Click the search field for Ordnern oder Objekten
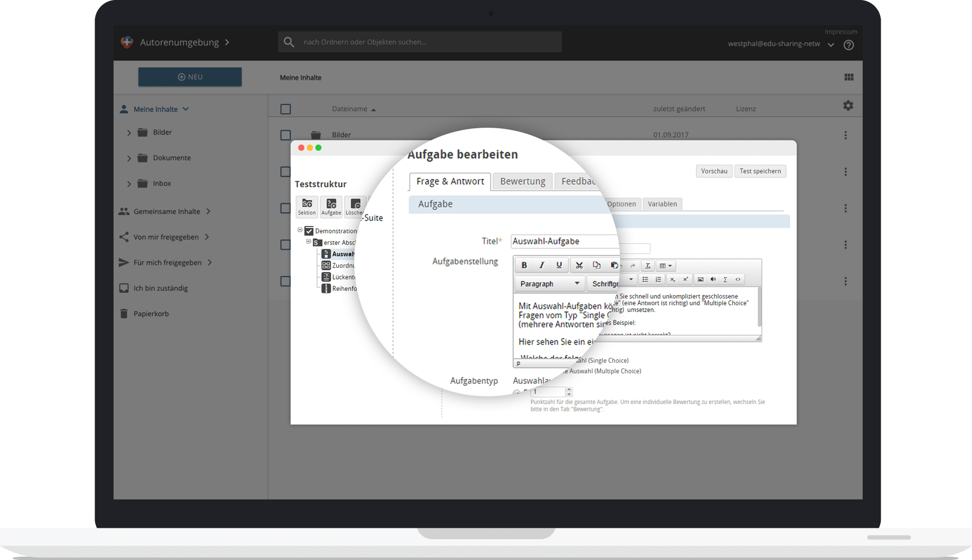The width and height of the screenshot is (972, 560). tap(420, 42)
